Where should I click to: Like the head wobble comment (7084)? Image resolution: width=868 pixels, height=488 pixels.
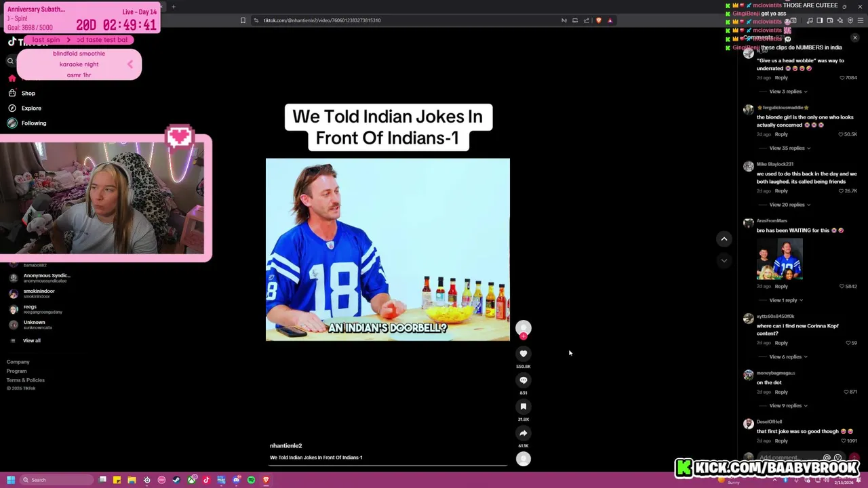point(843,77)
